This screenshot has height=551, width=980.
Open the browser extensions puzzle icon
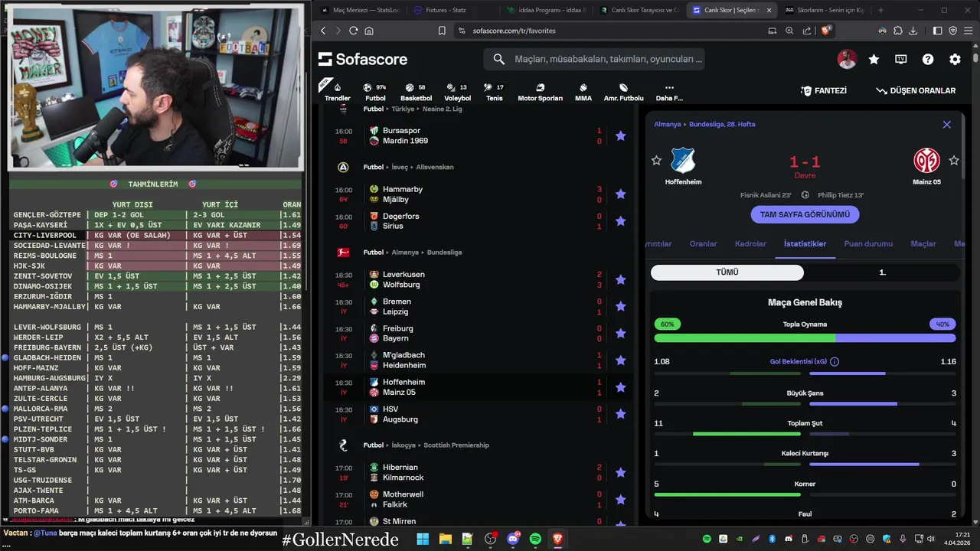coord(898,31)
